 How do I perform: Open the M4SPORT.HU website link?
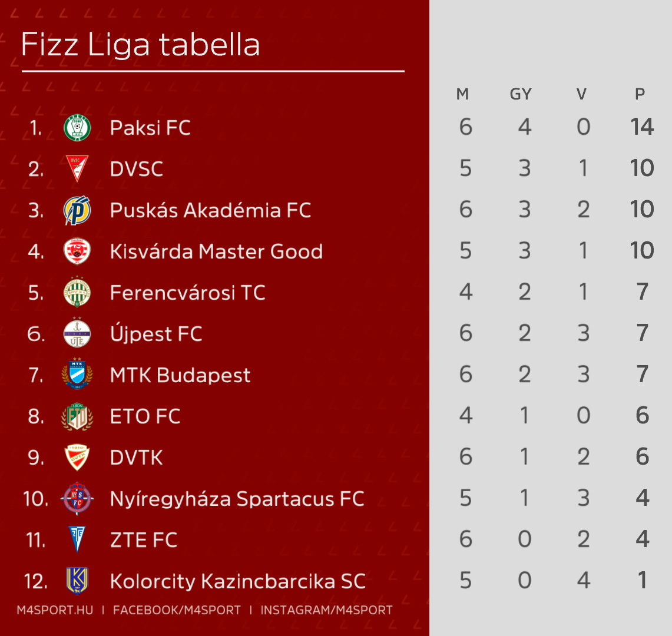pos(55,610)
